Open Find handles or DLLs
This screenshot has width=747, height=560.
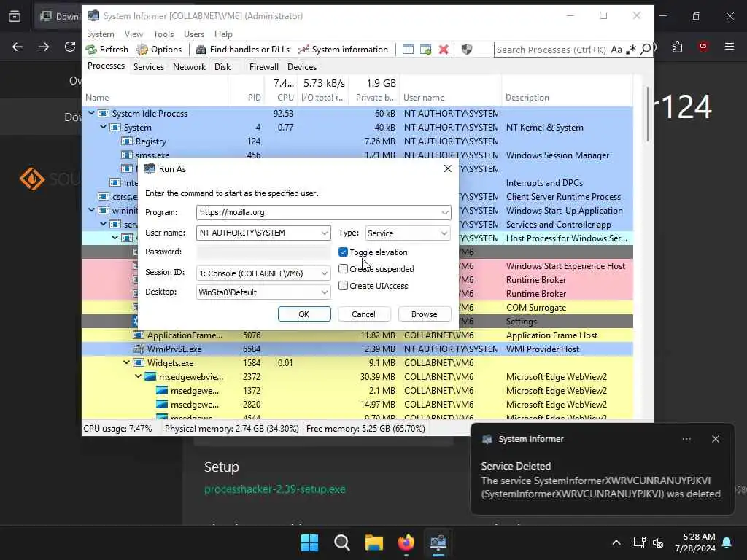coord(243,50)
